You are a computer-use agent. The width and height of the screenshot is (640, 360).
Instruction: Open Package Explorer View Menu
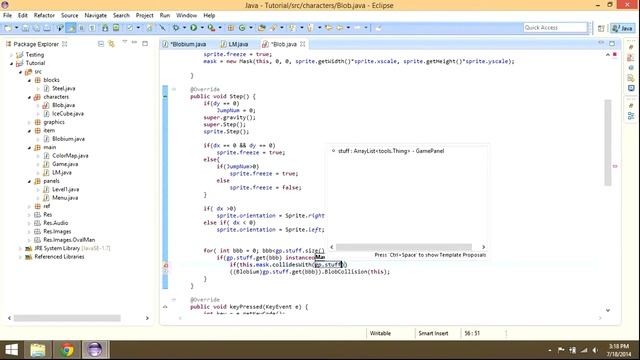click(124, 42)
